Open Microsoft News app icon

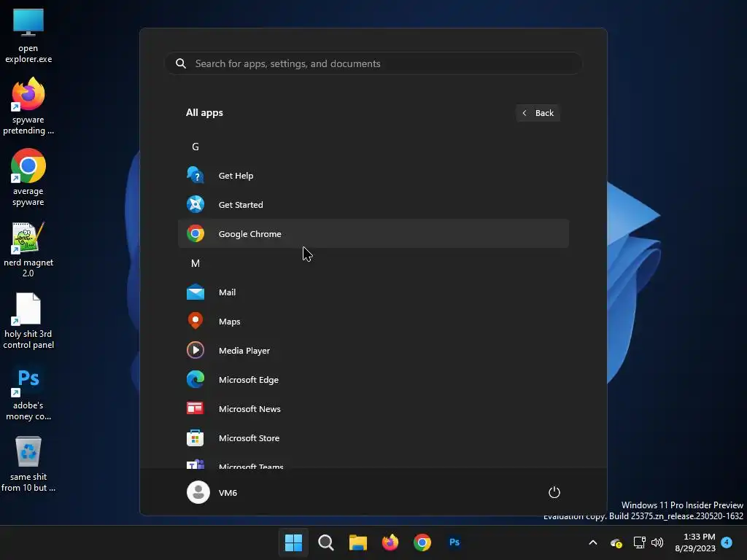[196, 408]
